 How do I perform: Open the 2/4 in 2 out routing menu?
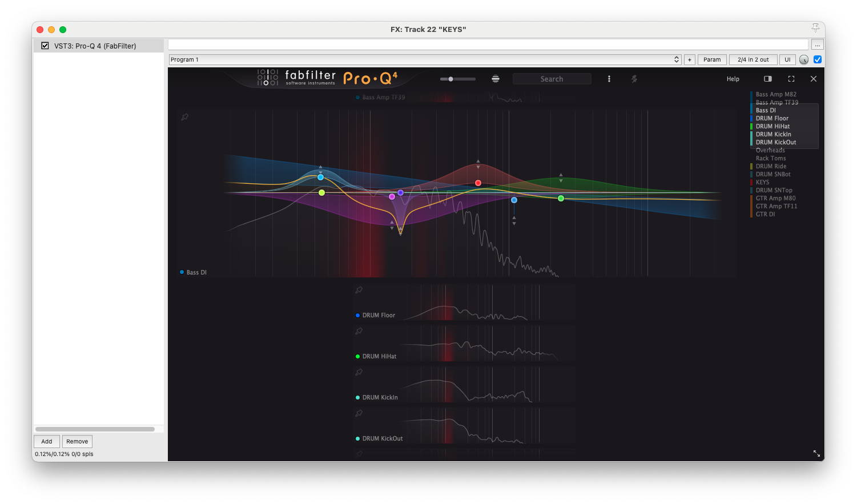pos(753,59)
